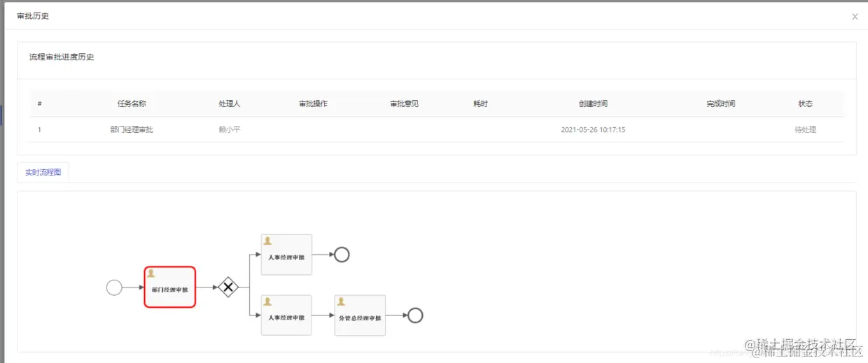Screen dimensions: 868x363
Task: Click the # column header
Action: (39, 104)
